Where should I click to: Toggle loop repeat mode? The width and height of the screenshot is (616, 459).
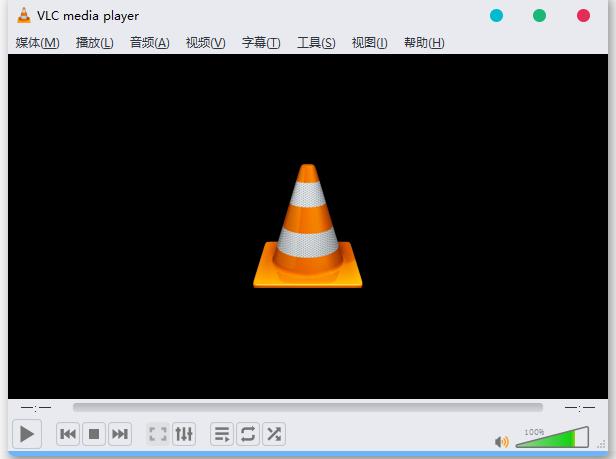pyautogui.click(x=248, y=434)
